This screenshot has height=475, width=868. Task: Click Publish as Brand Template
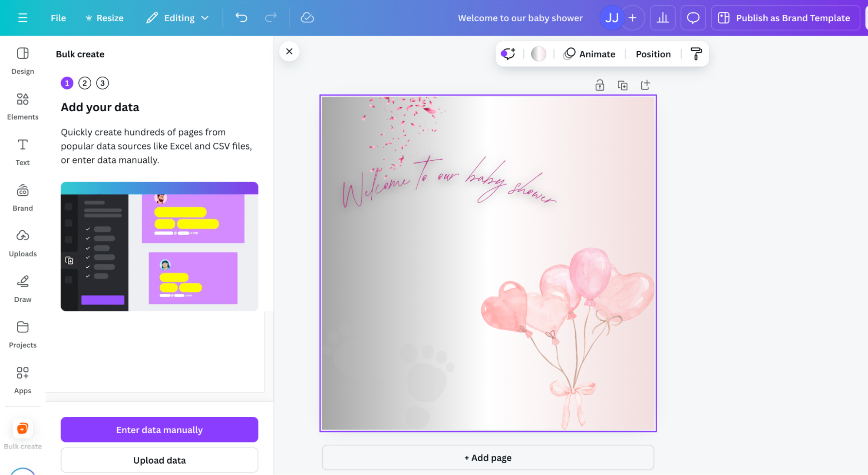click(x=785, y=18)
